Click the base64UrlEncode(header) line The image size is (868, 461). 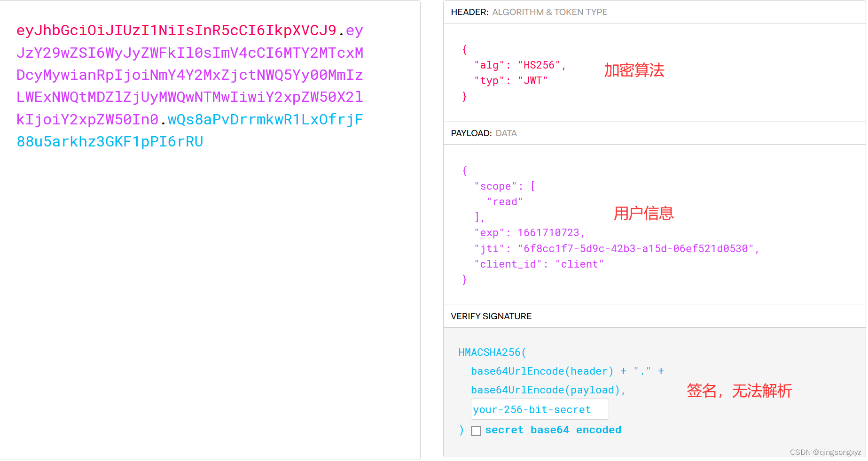tap(568, 371)
